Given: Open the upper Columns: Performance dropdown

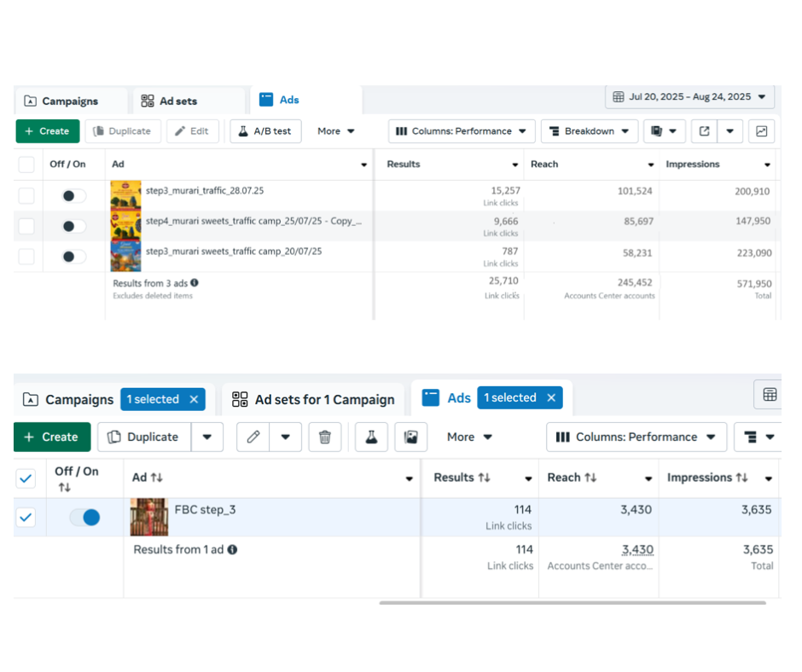Looking at the screenshot, I should [462, 131].
